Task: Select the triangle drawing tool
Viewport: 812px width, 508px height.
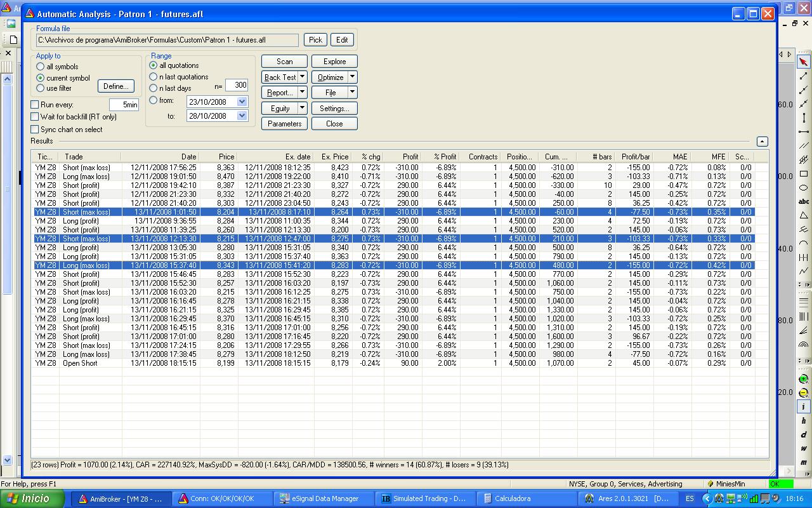Action: pos(803,216)
